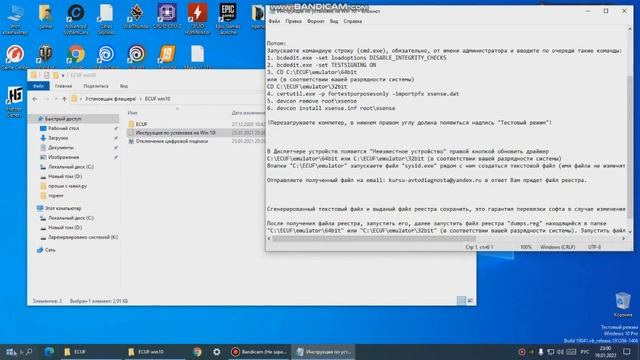
Task: Open Notepad's Справка menu
Action: pyautogui.click(x=353, y=21)
